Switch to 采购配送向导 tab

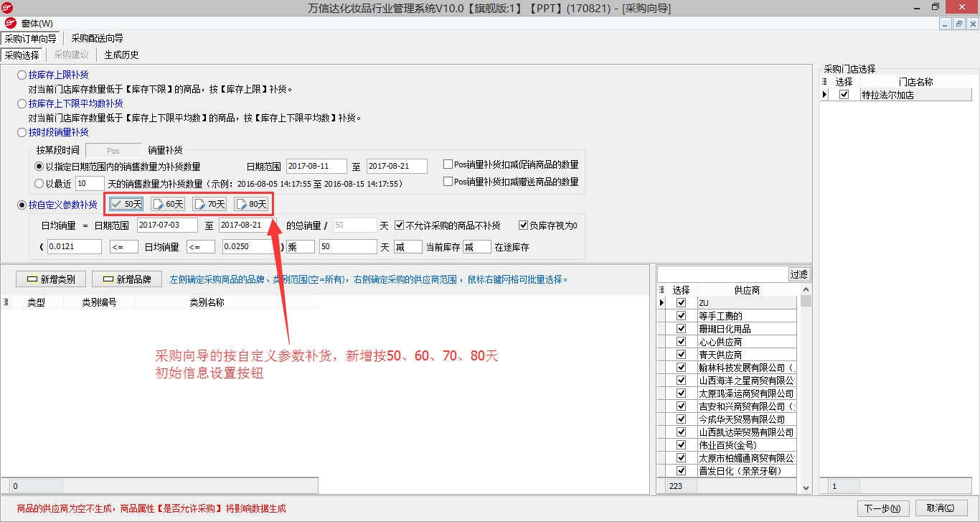click(x=98, y=39)
